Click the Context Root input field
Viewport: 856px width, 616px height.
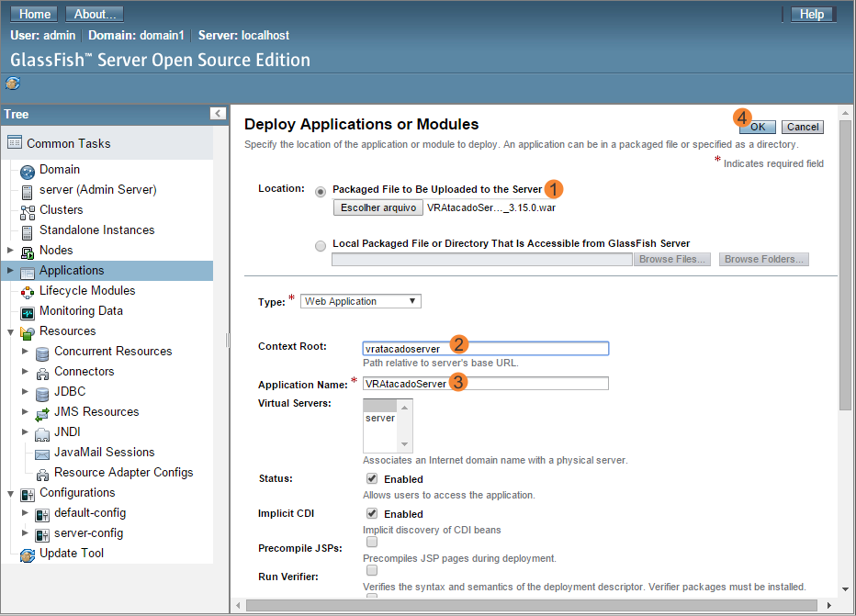point(486,349)
